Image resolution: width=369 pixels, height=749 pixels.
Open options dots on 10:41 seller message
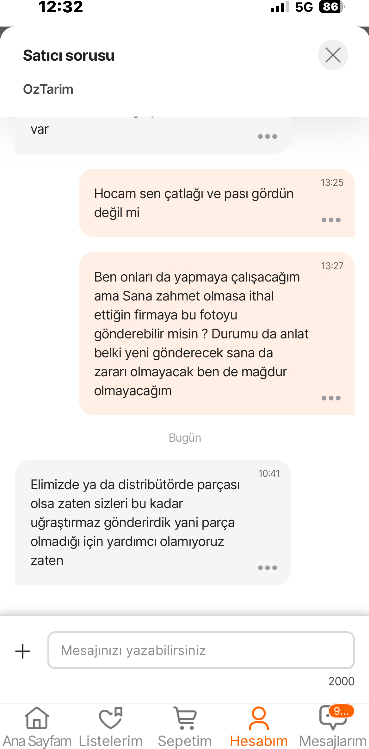tap(267, 567)
